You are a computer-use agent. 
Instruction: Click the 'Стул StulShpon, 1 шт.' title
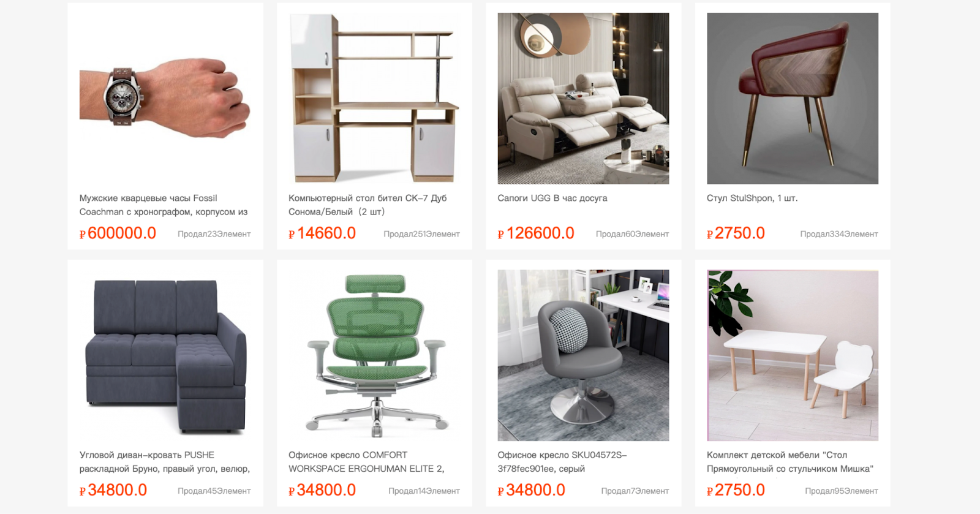coord(752,198)
